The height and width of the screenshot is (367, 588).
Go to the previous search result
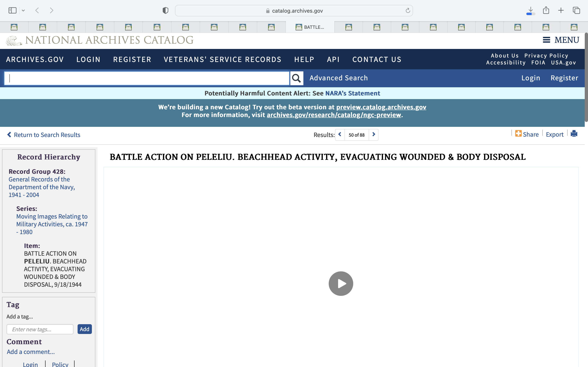340,135
